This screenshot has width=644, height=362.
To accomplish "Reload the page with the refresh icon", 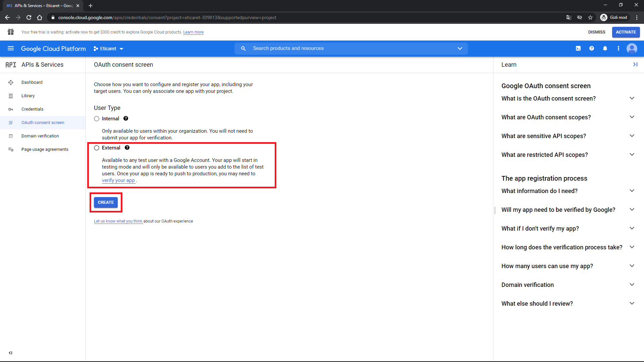I will [29, 17].
